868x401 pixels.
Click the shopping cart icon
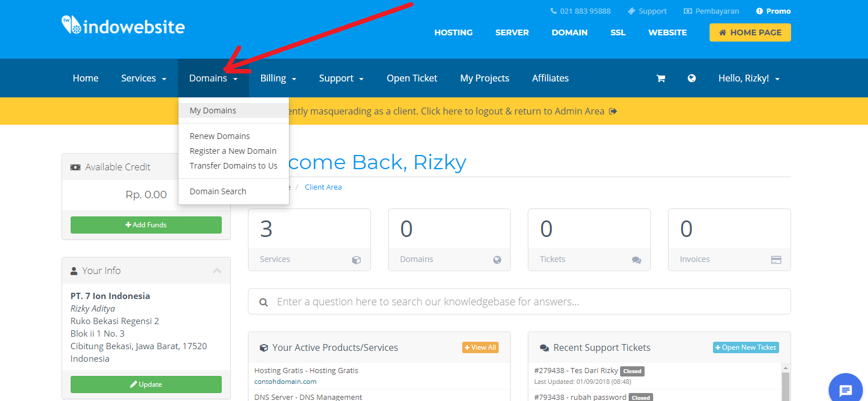(x=661, y=79)
